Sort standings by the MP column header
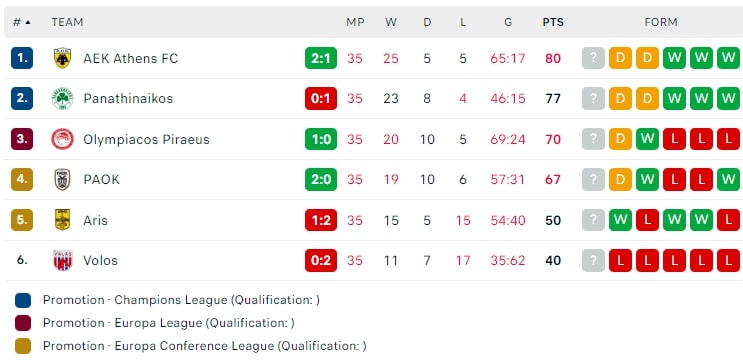The image size is (743, 362). click(x=355, y=22)
